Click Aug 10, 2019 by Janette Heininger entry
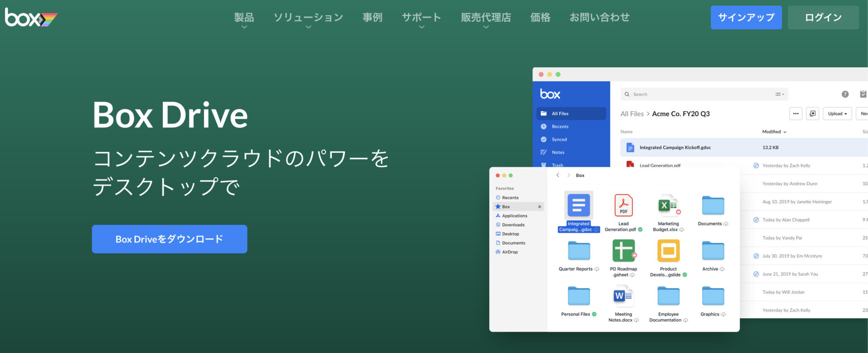This screenshot has width=868, height=353. pos(797,202)
